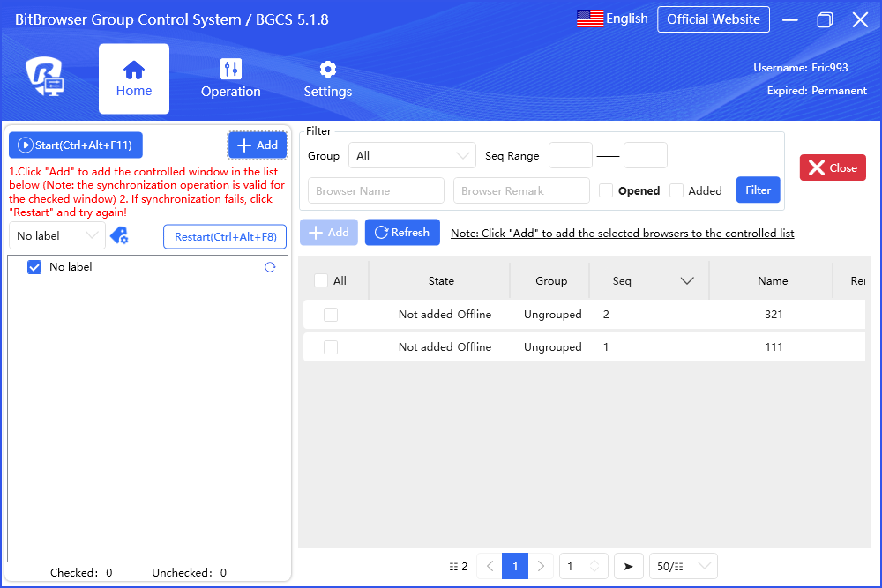Minimize the BitBrowser window

[x=789, y=19]
